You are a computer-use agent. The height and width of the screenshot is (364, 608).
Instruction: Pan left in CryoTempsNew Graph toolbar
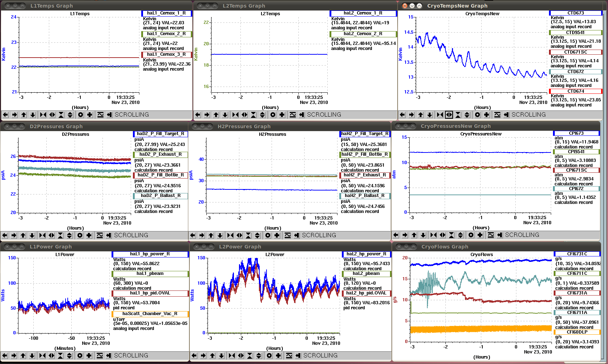[402, 115]
